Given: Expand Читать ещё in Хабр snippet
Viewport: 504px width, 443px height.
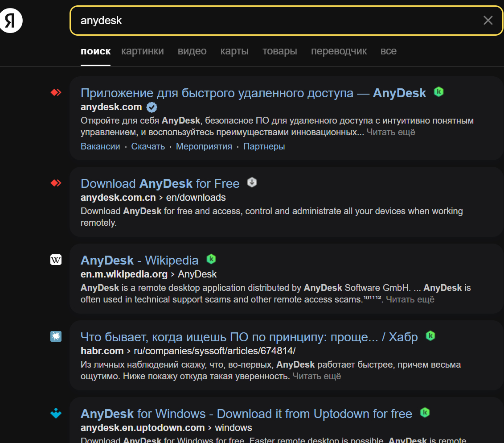Looking at the screenshot, I should coord(316,376).
